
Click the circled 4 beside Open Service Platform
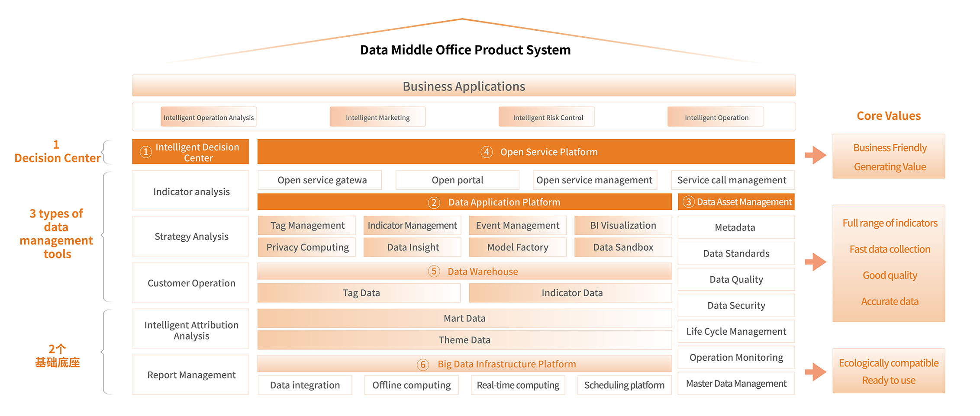pyautogui.click(x=487, y=152)
